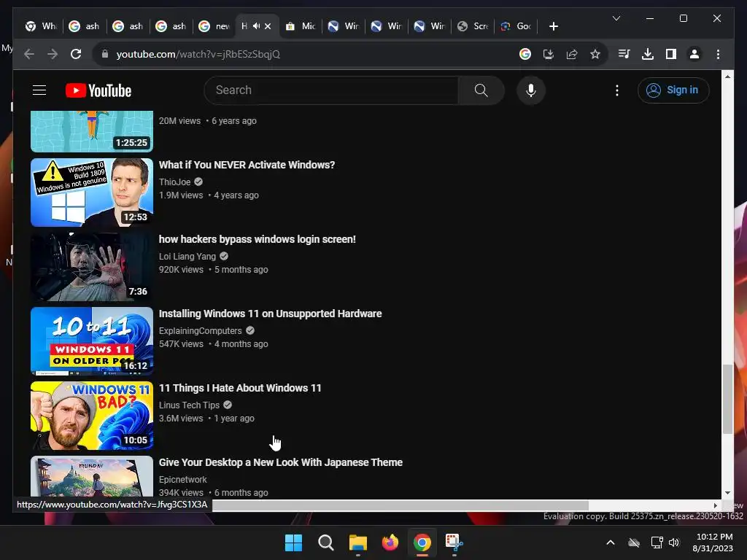The width and height of the screenshot is (747, 560).
Task: Share this page with the share icon
Action: tap(572, 54)
